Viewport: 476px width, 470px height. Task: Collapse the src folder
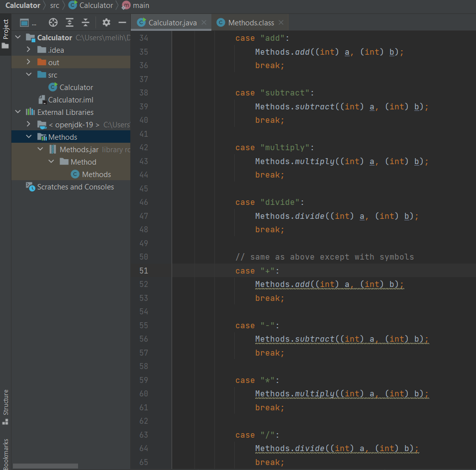(28, 75)
